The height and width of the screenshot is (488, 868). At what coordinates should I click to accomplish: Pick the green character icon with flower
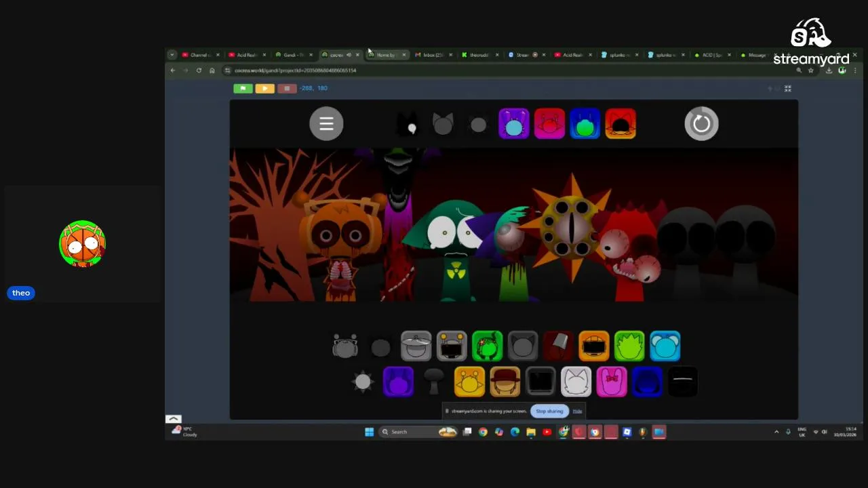tap(487, 346)
